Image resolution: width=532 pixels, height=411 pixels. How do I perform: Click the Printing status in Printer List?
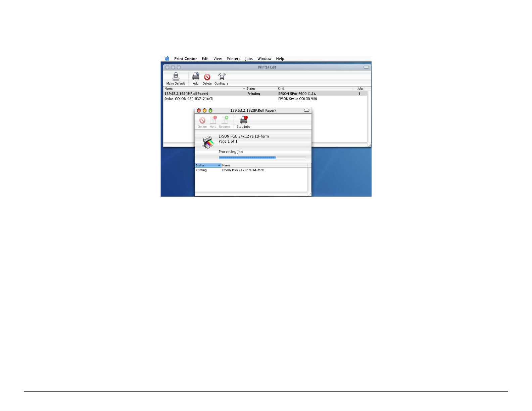[254, 94]
